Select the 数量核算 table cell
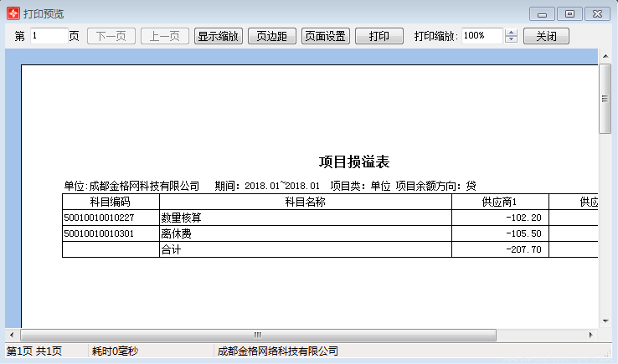The height and width of the screenshot is (364, 618). point(306,218)
